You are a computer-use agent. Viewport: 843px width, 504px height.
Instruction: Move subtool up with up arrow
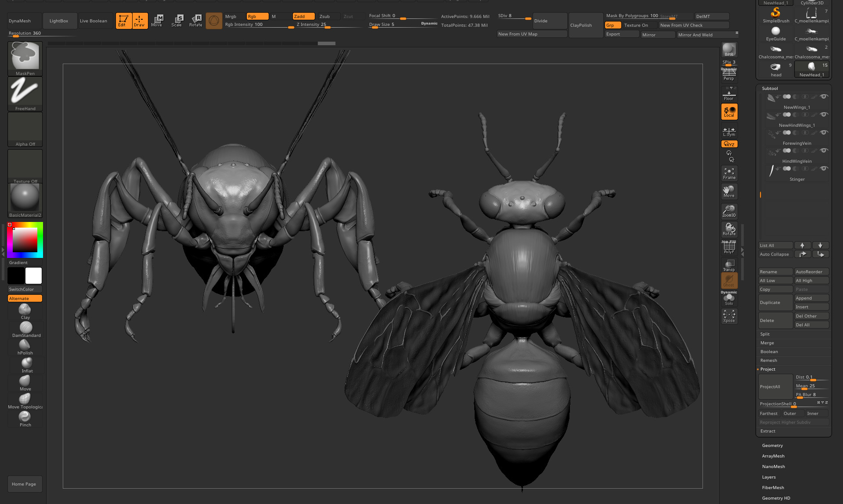pyautogui.click(x=802, y=245)
